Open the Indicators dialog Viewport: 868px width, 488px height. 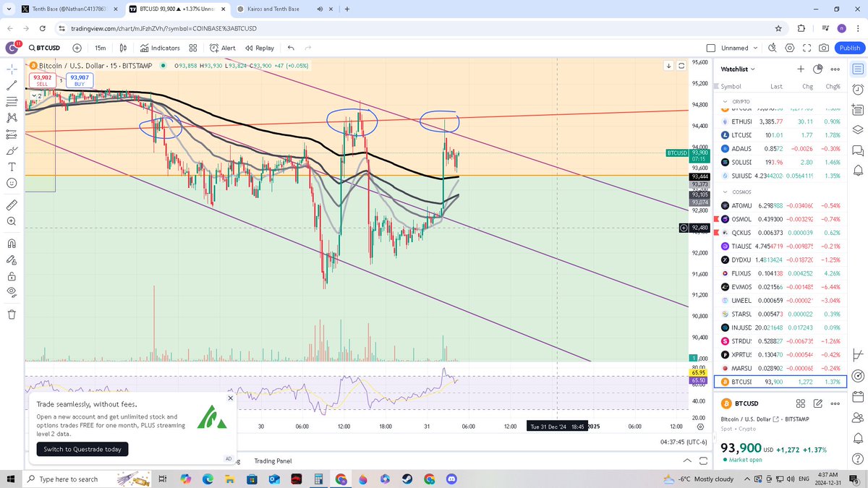pyautogui.click(x=160, y=48)
